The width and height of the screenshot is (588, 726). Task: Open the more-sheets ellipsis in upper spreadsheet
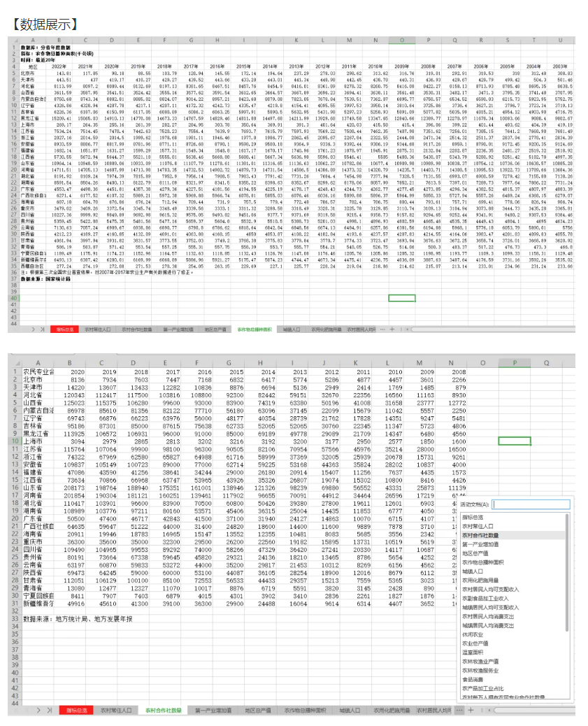tap(382, 329)
